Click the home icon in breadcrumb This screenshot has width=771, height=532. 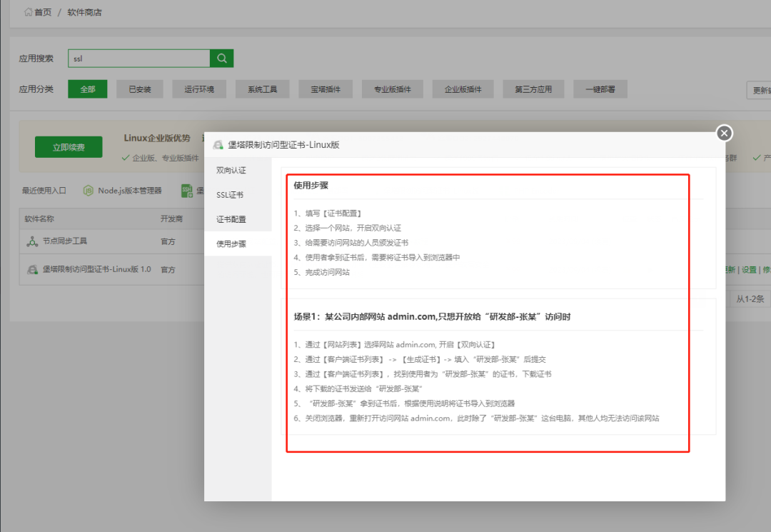[x=29, y=12]
